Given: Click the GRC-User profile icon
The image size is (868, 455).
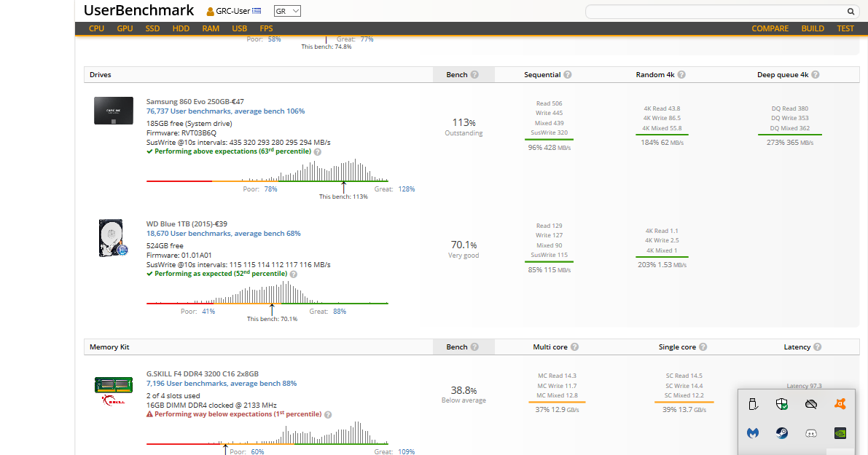Looking at the screenshot, I should point(211,11).
